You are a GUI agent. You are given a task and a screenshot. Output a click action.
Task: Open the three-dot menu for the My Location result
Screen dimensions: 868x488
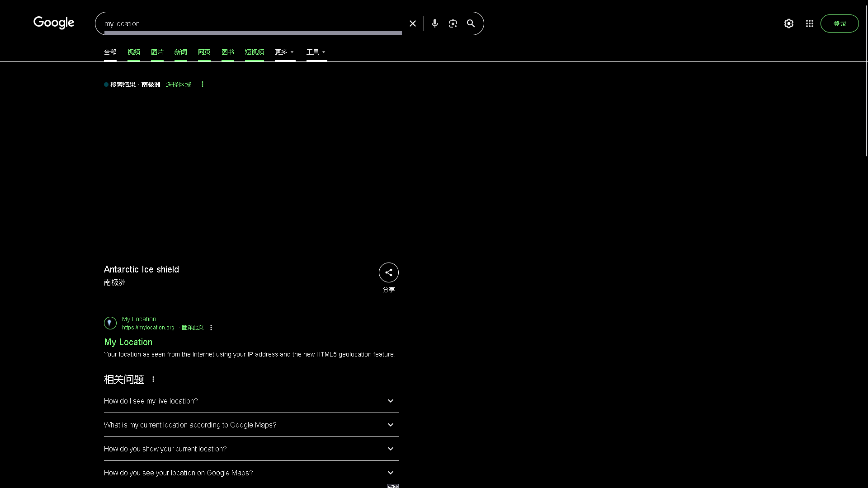point(211,328)
